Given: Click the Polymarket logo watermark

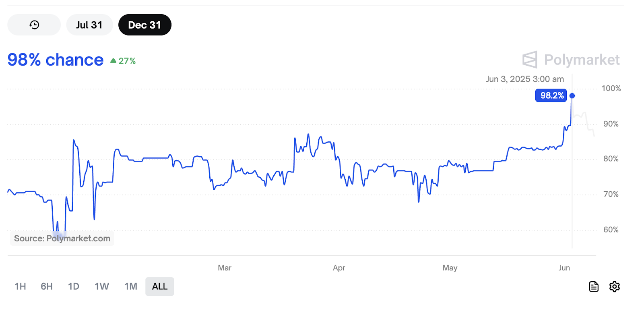Looking at the screenshot, I should click(571, 60).
